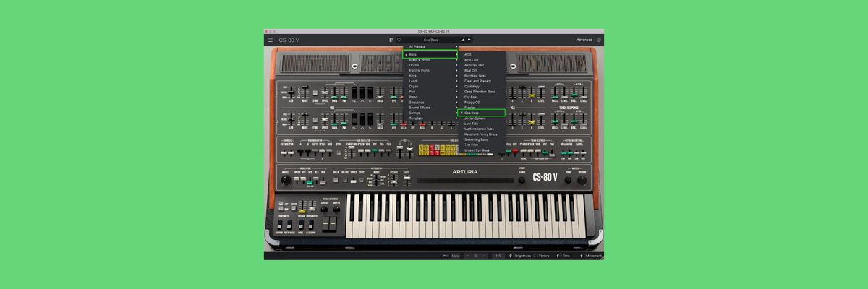Click the tremolo/chorus Depth knob
This screenshot has height=289, width=868.
336,210
